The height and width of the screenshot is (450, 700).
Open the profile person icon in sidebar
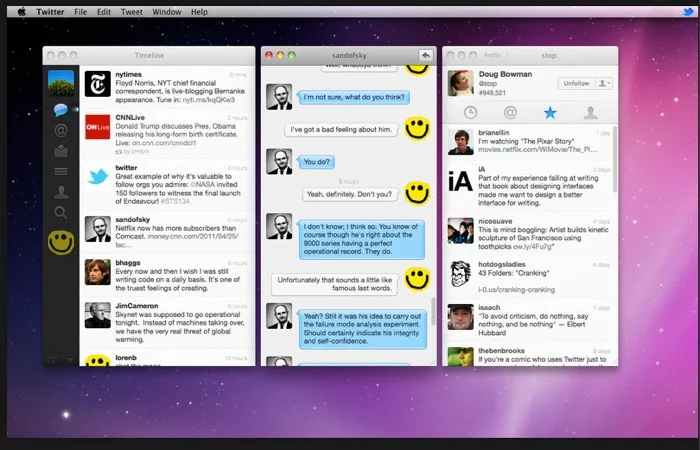61,192
